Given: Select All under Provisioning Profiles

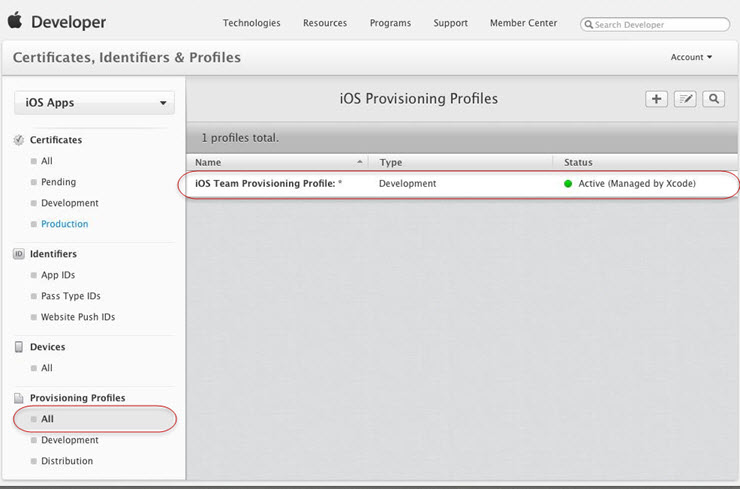Looking at the screenshot, I should point(47,419).
